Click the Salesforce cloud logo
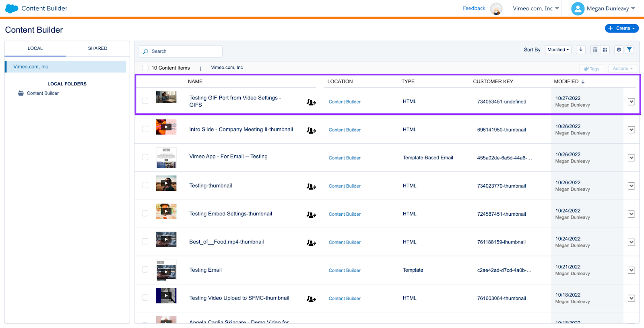The height and width of the screenshot is (328, 644). pyautogui.click(x=12, y=8)
